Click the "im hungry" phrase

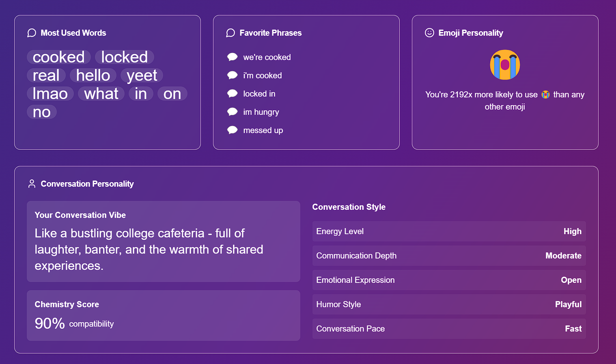click(261, 112)
